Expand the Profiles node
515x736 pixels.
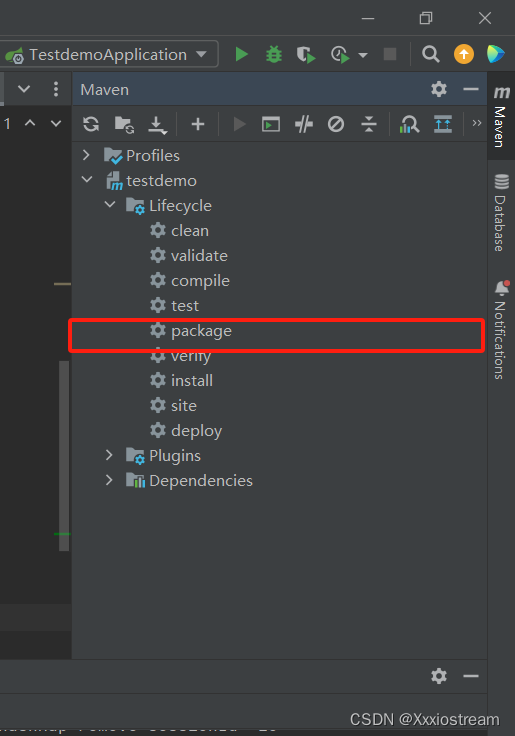click(86, 155)
